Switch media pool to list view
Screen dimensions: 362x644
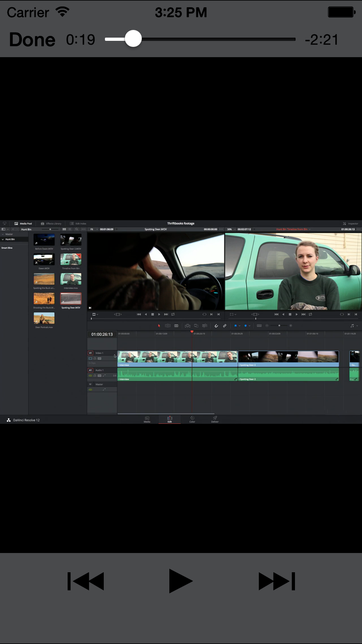point(70,229)
